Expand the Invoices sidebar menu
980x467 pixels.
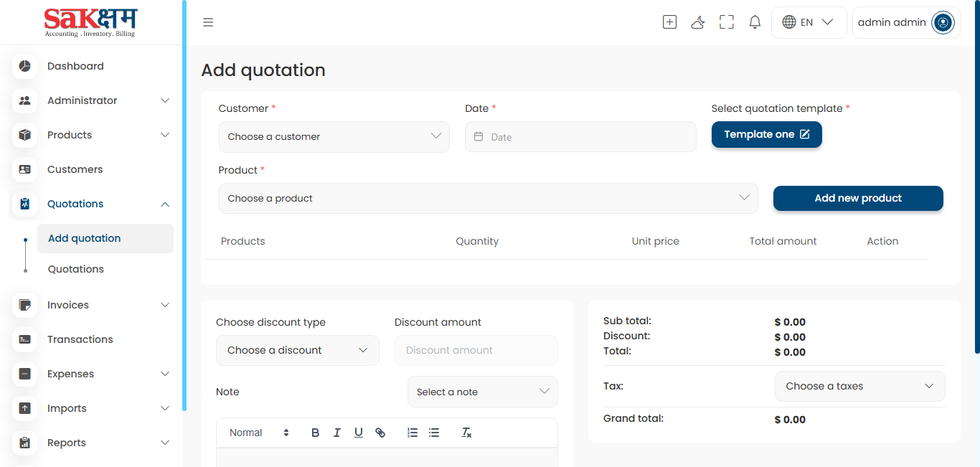[x=93, y=305]
